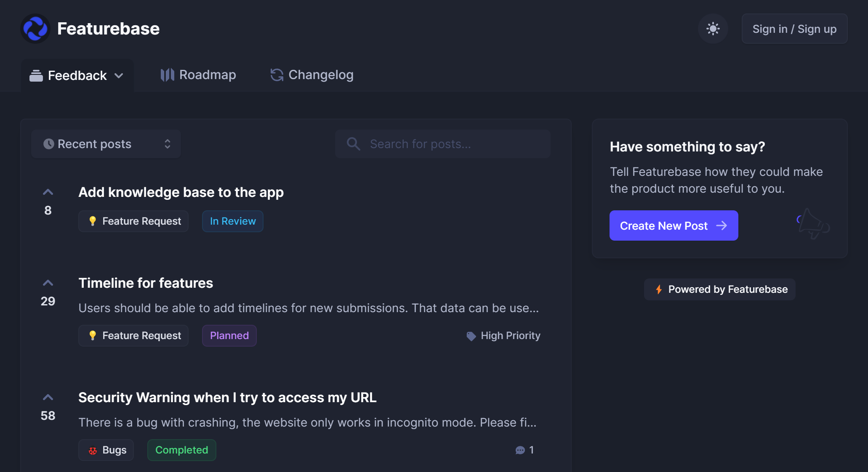Click the Bugs category tag
This screenshot has width=868, height=472.
tap(106, 450)
